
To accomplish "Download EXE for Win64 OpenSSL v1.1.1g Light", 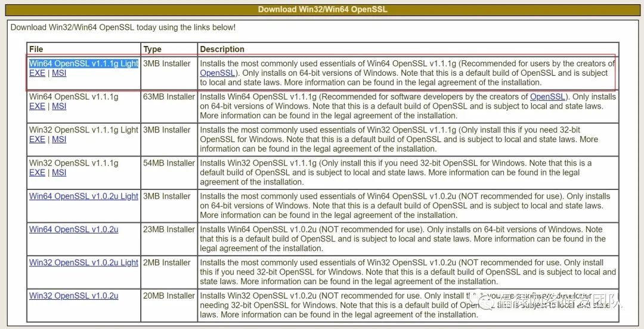I will coord(37,73).
